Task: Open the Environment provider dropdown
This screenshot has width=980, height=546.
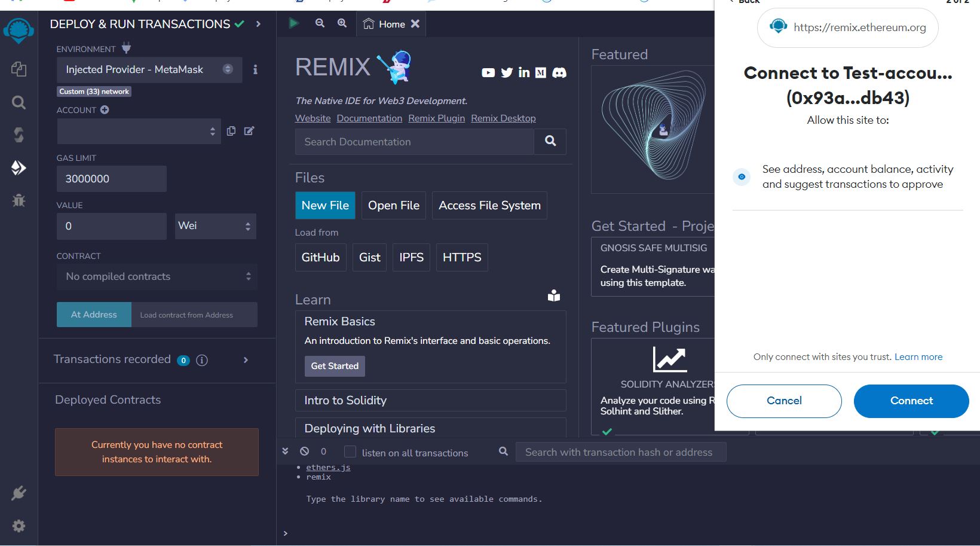Action: 149,69
